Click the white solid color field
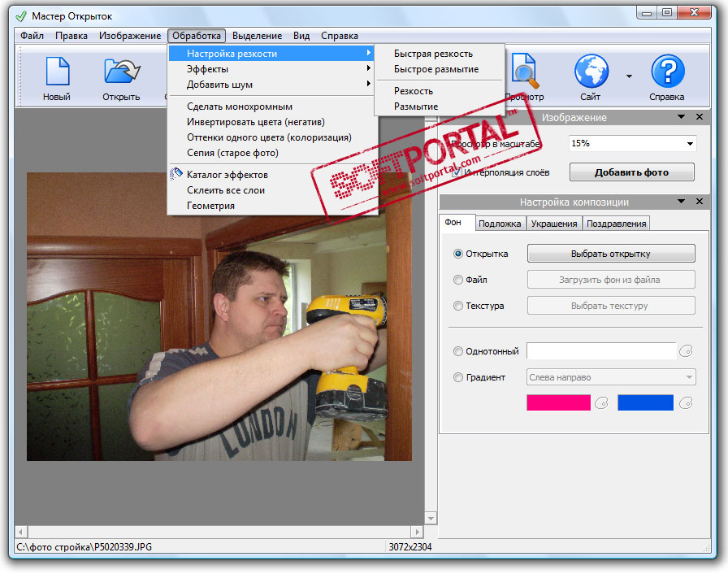This screenshot has height=574, width=728. [x=601, y=351]
